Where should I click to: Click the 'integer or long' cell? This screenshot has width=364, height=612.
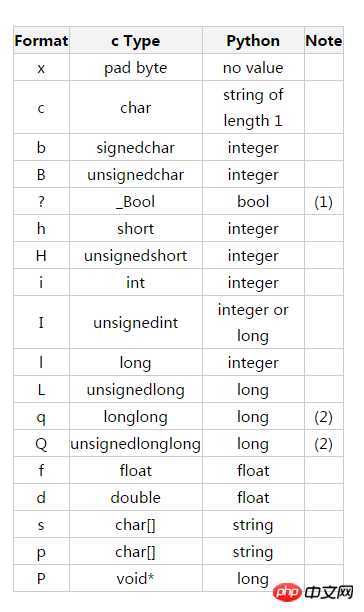click(x=253, y=322)
